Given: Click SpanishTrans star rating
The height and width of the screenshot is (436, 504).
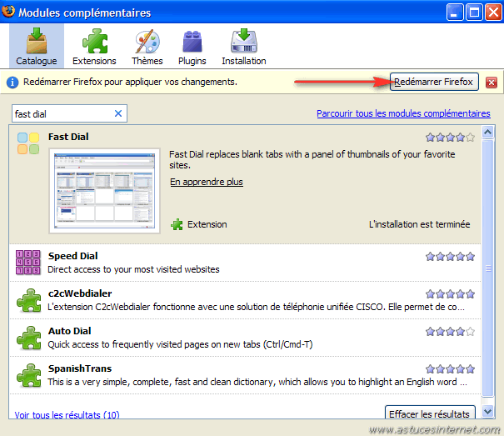Looking at the screenshot, I should coord(450,368).
